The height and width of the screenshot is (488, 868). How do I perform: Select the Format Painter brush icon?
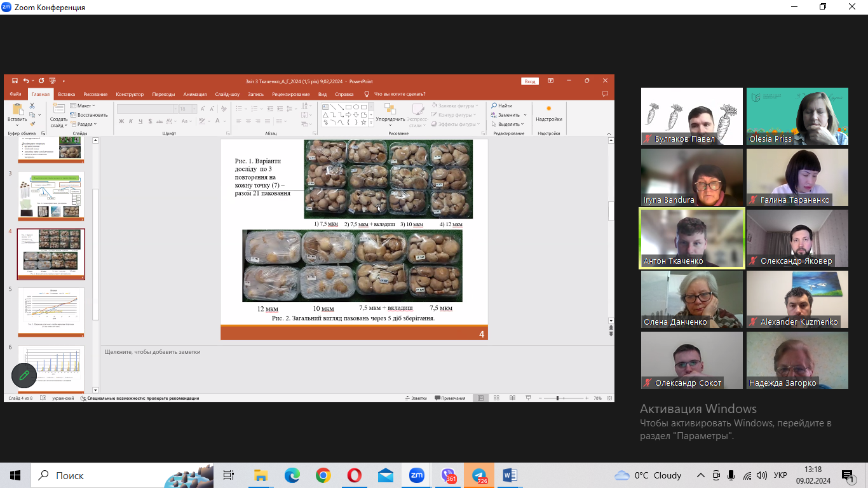[33, 123]
